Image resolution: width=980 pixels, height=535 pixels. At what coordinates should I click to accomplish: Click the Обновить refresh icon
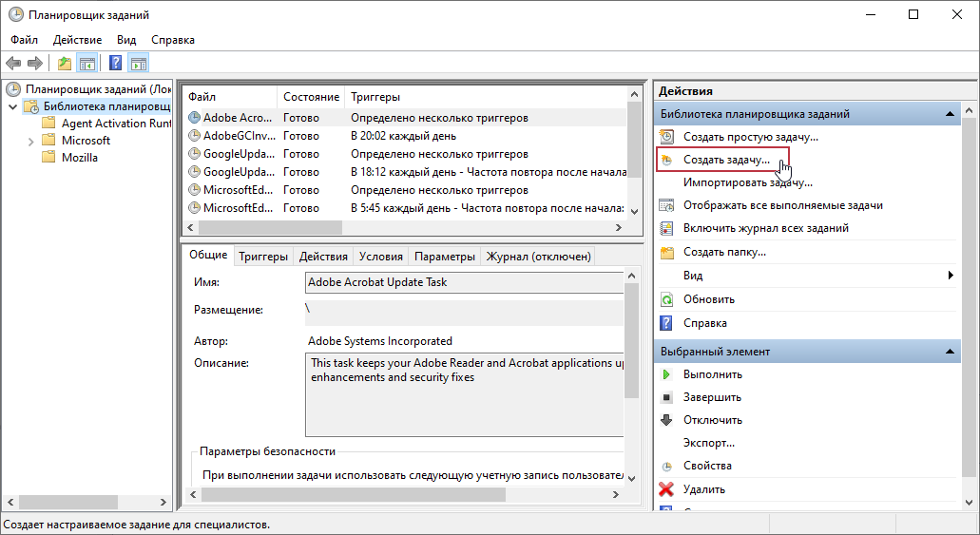point(666,299)
